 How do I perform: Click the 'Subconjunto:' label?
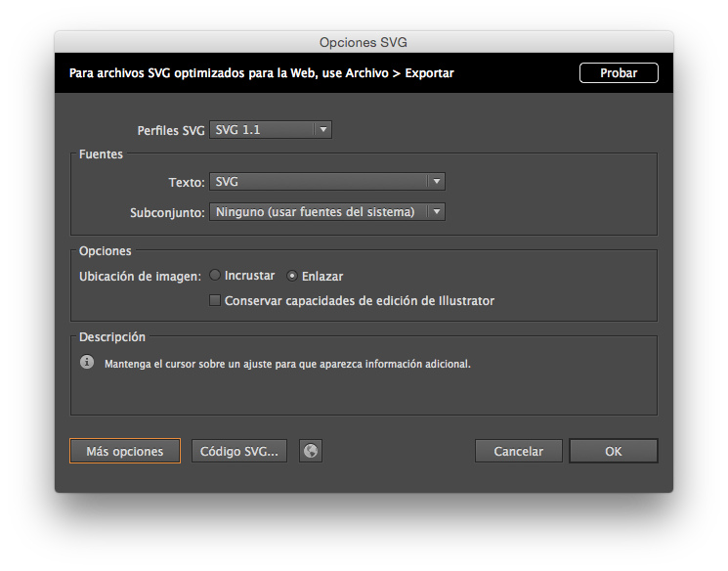[167, 213]
